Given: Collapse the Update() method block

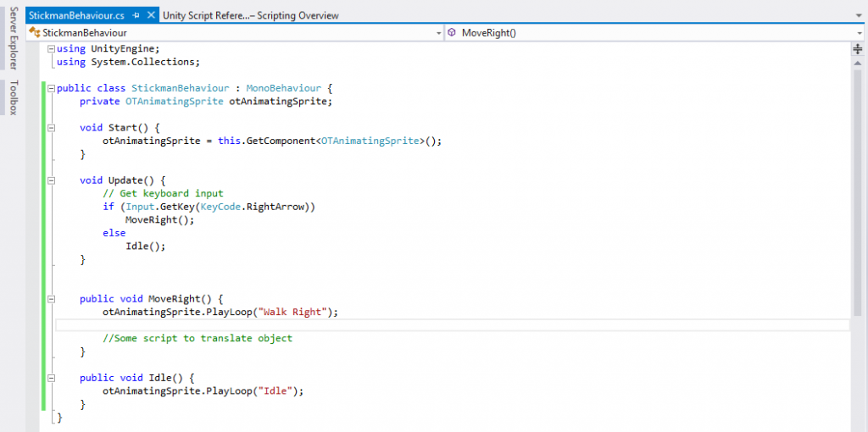Looking at the screenshot, I should click(x=52, y=180).
